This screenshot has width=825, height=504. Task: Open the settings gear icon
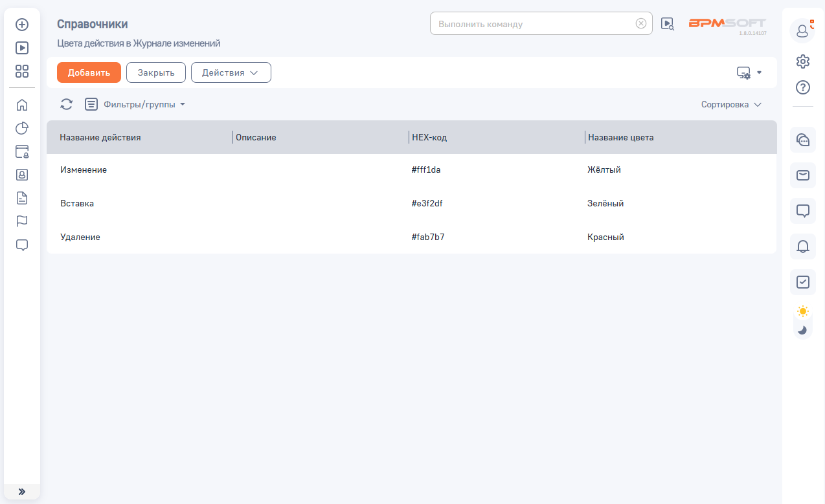click(803, 61)
